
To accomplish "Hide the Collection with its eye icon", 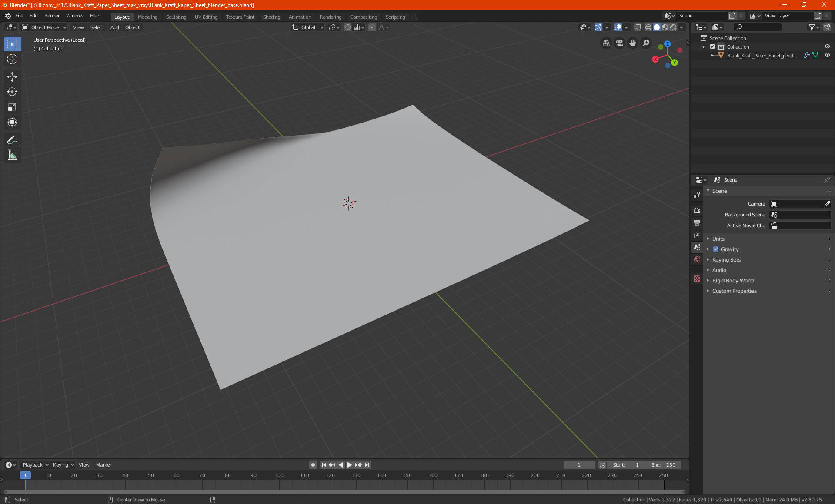I will point(827,47).
